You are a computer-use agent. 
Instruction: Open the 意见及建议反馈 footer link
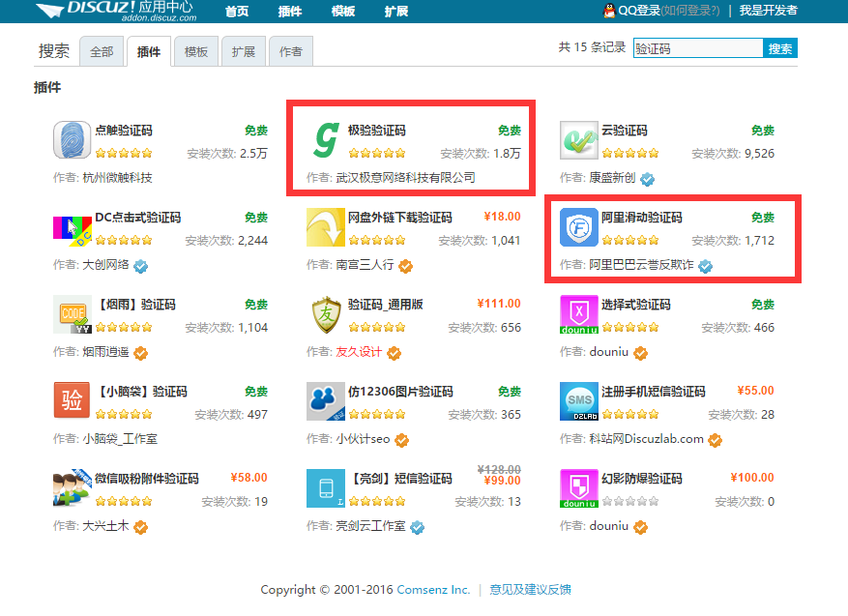pyautogui.click(x=530, y=590)
